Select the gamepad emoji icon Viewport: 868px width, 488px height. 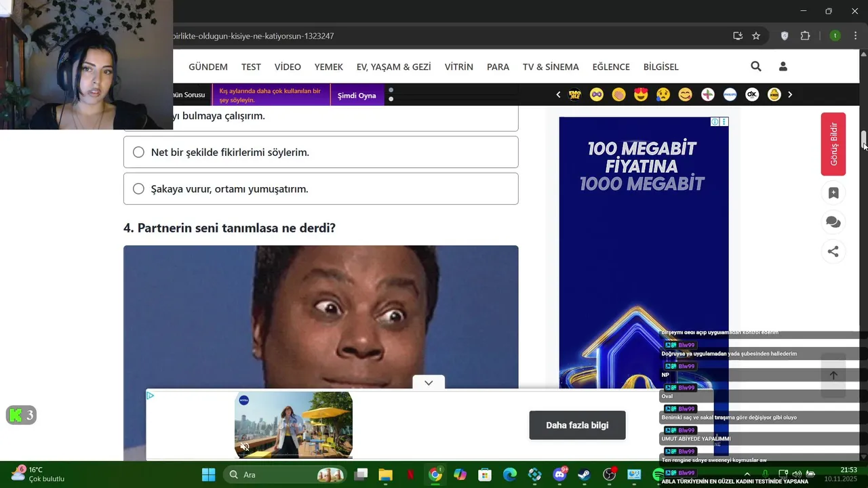point(597,95)
